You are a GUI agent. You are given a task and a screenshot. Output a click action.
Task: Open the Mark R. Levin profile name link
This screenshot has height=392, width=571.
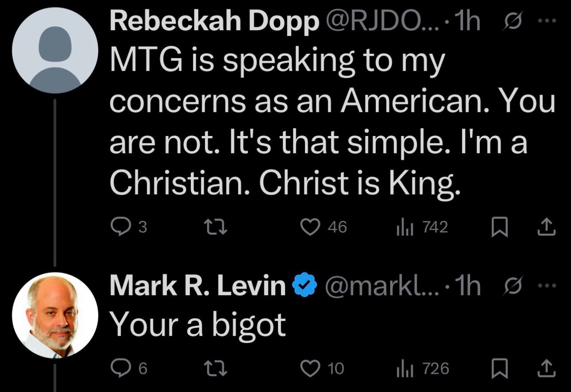[x=197, y=287]
